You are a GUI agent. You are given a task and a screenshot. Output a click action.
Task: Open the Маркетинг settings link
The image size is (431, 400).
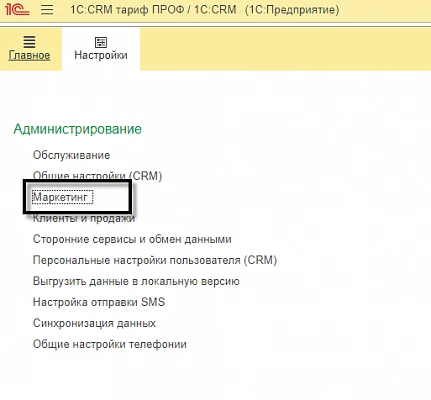(60, 197)
